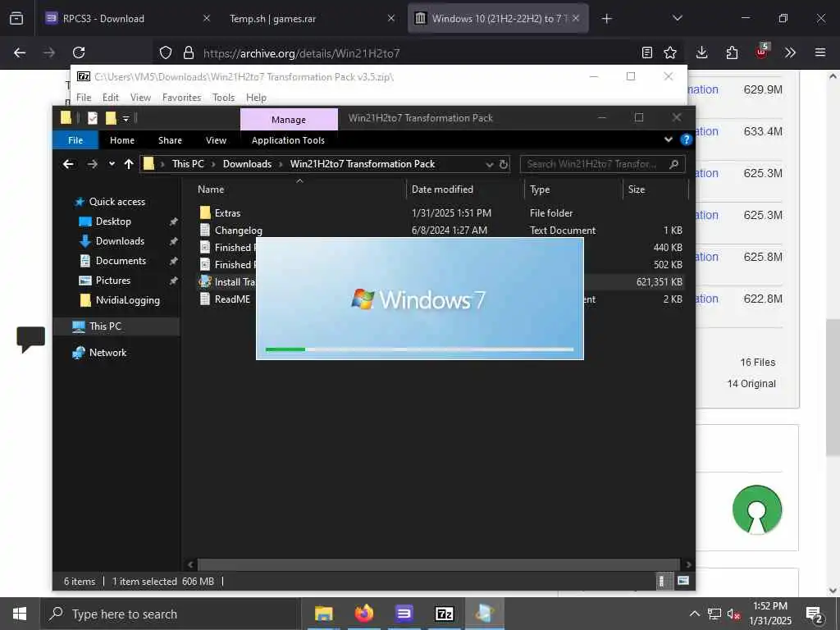This screenshot has height=630, width=840.
Task: Open the View ribbon tab in Explorer
Action: (216, 139)
